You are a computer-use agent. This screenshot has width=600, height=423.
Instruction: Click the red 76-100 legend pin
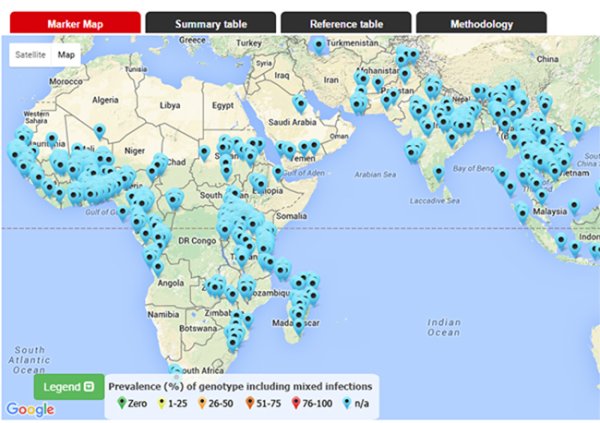[x=294, y=402]
